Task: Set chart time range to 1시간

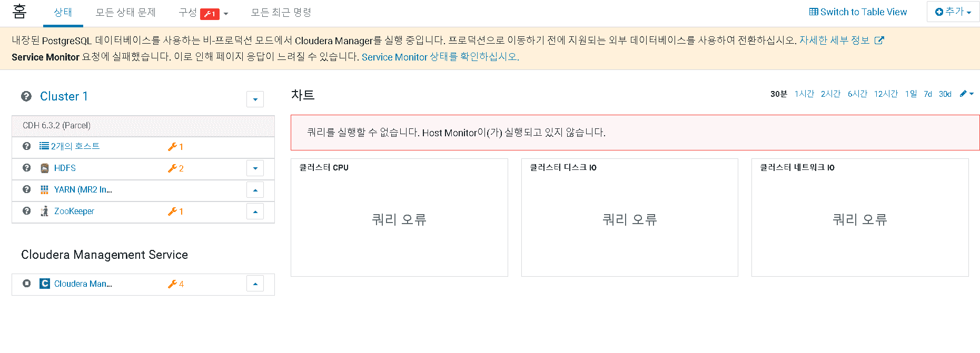Action: (804, 94)
